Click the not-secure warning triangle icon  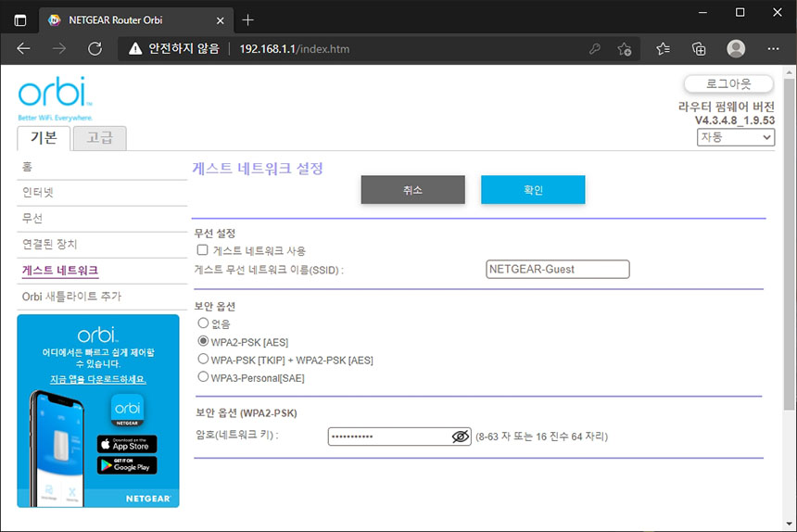click(135, 49)
